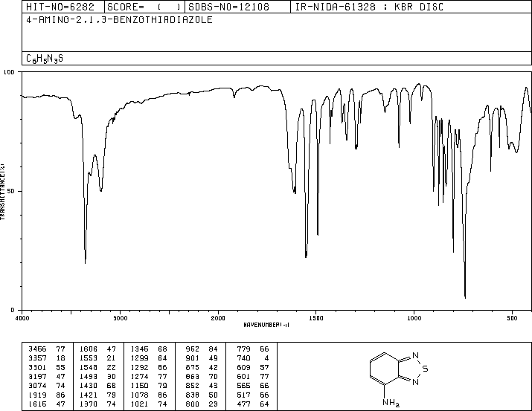Select peak table entry 1150
This screenshot has width=532, height=411.
coord(149,386)
